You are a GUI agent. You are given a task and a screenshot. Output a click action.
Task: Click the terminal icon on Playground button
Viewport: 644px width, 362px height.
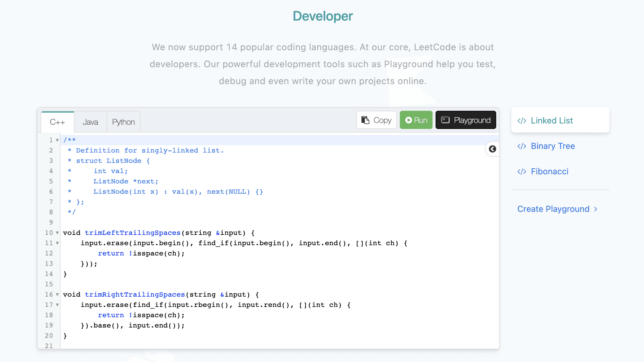click(445, 120)
